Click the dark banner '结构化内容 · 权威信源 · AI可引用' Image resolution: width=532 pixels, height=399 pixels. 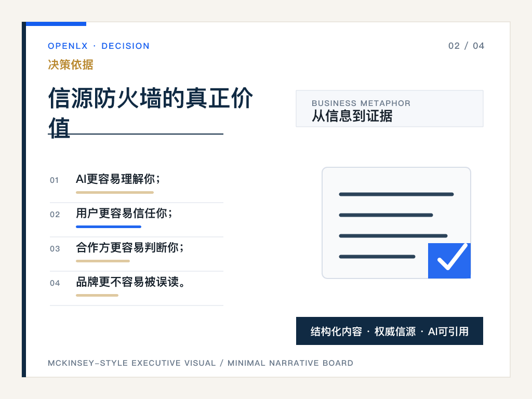(x=390, y=331)
